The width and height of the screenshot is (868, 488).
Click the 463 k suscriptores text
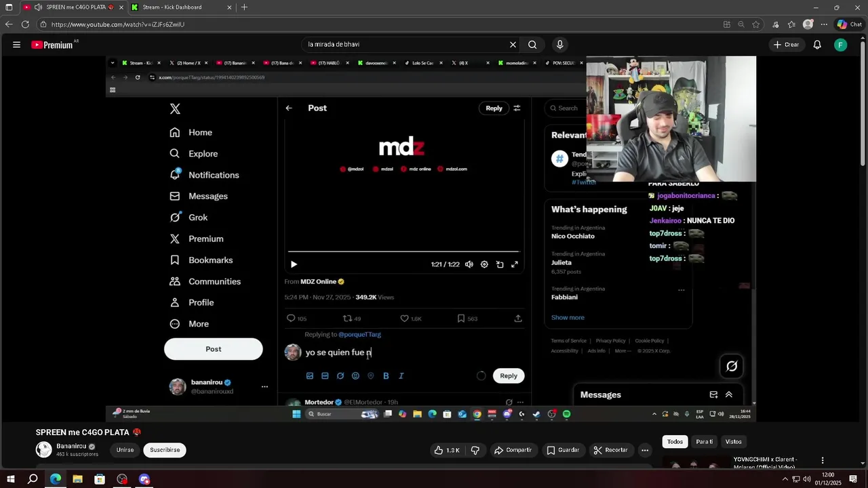pyautogui.click(x=77, y=454)
